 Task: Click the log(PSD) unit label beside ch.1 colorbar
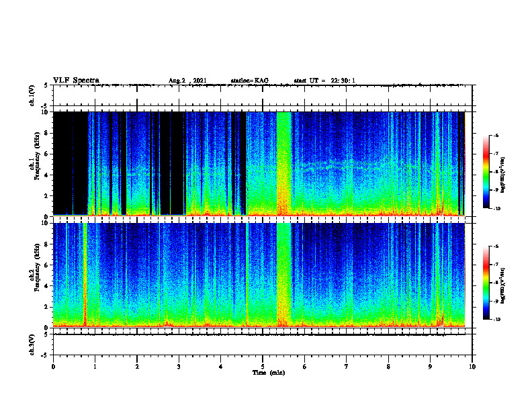[503, 175]
